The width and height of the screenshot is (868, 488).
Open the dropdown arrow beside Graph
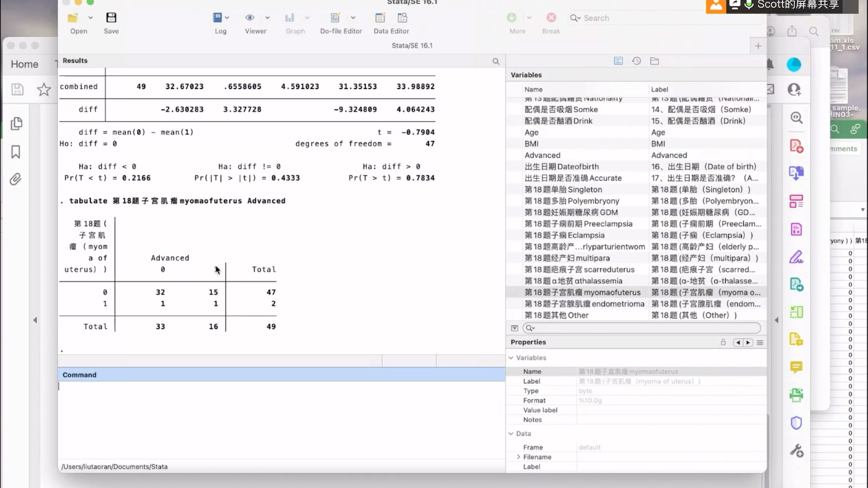(x=307, y=18)
